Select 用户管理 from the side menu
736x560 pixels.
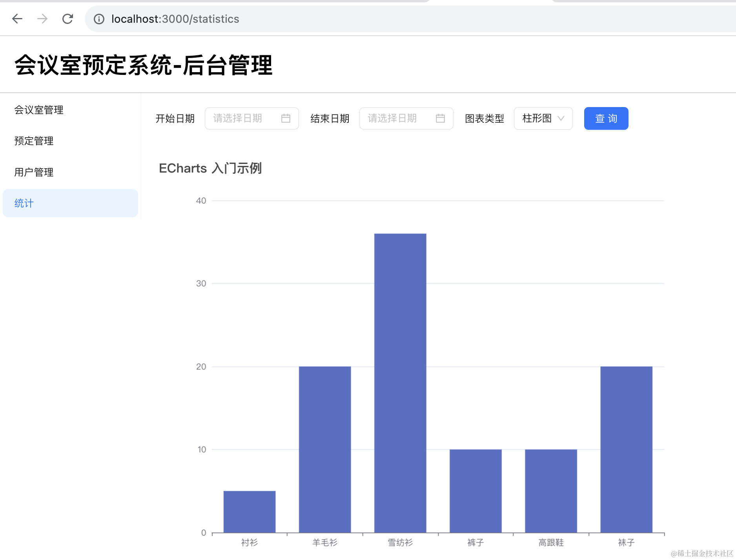click(34, 172)
